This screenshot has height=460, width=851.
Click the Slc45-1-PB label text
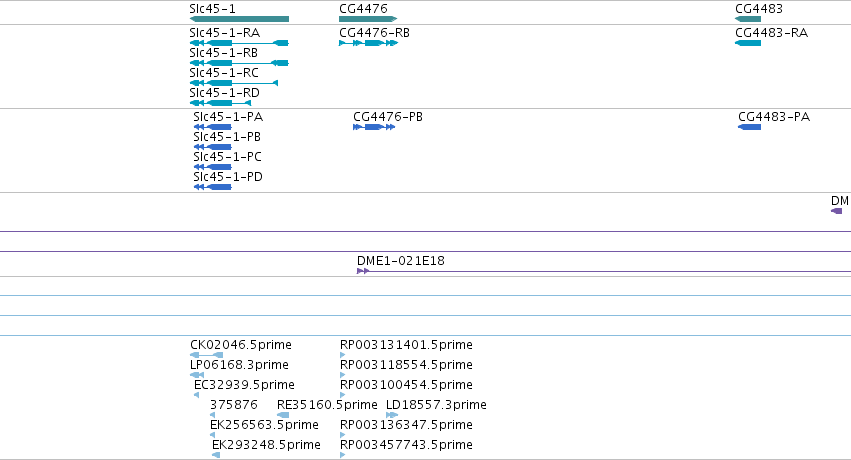click(227, 137)
